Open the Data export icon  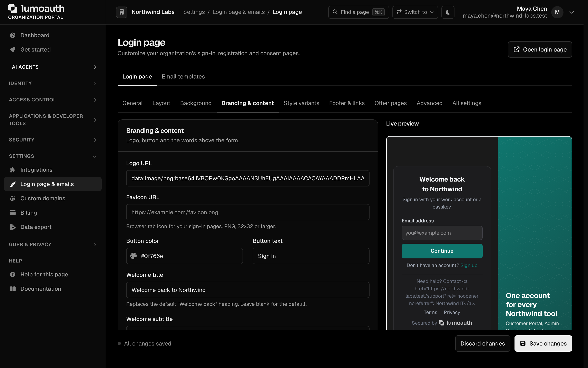click(13, 227)
